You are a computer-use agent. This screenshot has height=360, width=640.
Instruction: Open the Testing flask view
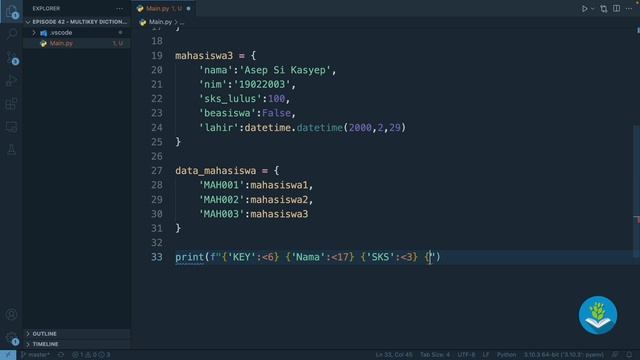[11, 150]
